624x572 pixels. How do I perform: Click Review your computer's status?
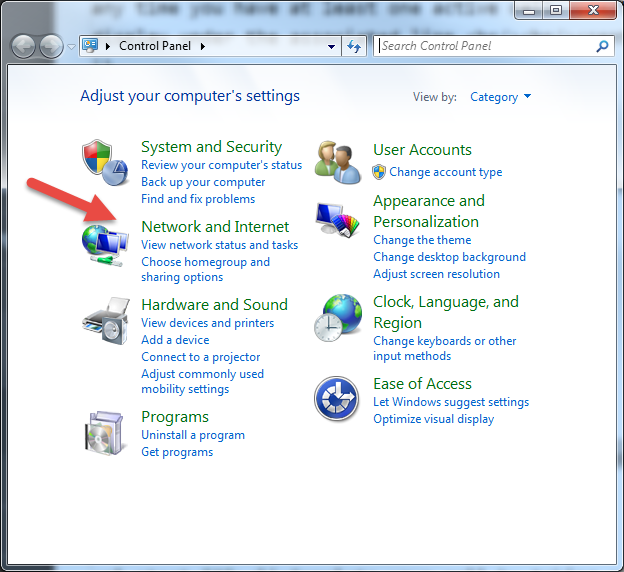point(222,165)
